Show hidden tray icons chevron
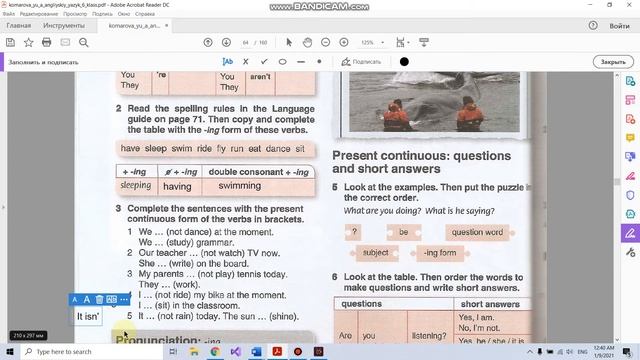640x360 pixels. 530,351
